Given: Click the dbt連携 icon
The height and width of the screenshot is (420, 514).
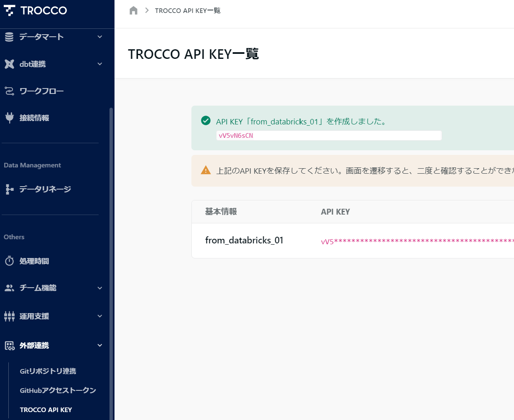Looking at the screenshot, I should [x=9, y=64].
